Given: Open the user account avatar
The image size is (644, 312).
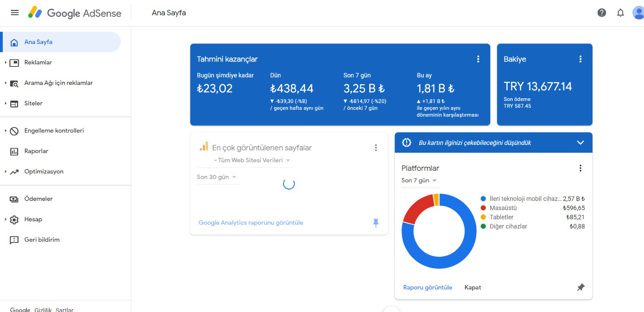Looking at the screenshot, I should click(638, 12).
